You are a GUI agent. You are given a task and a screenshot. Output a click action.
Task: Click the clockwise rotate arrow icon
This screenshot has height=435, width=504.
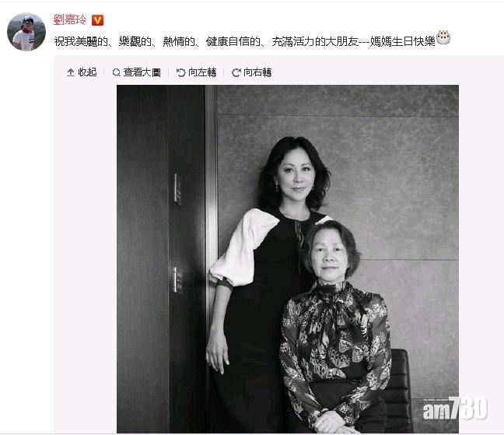[236, 72]
